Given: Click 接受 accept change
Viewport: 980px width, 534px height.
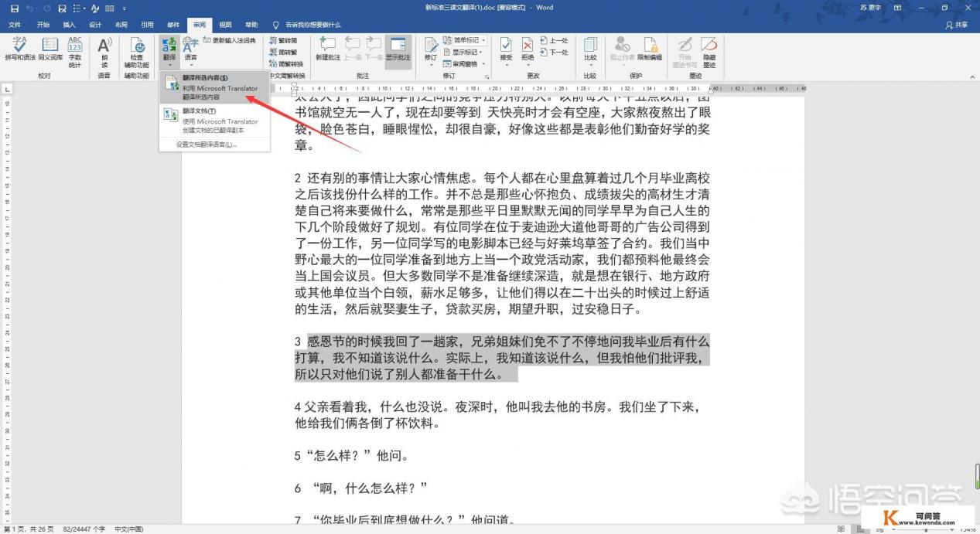Looking at the screenshot, I should 506,49.
